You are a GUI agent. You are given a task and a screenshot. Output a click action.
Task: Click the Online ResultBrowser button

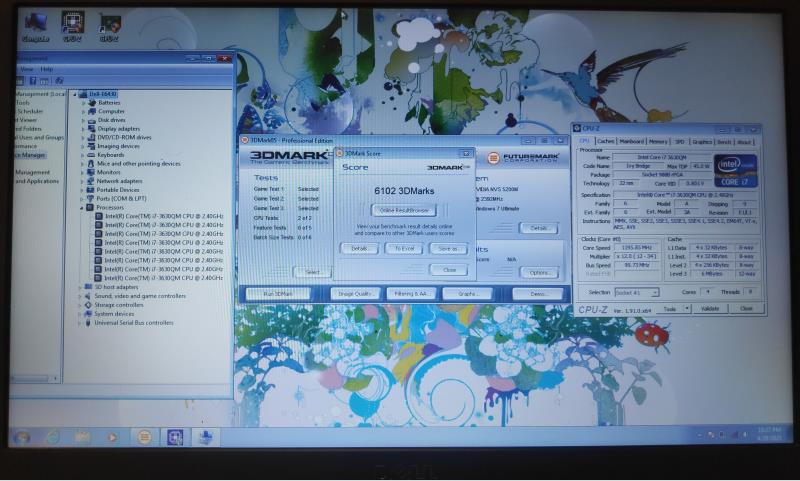point(404,210)
